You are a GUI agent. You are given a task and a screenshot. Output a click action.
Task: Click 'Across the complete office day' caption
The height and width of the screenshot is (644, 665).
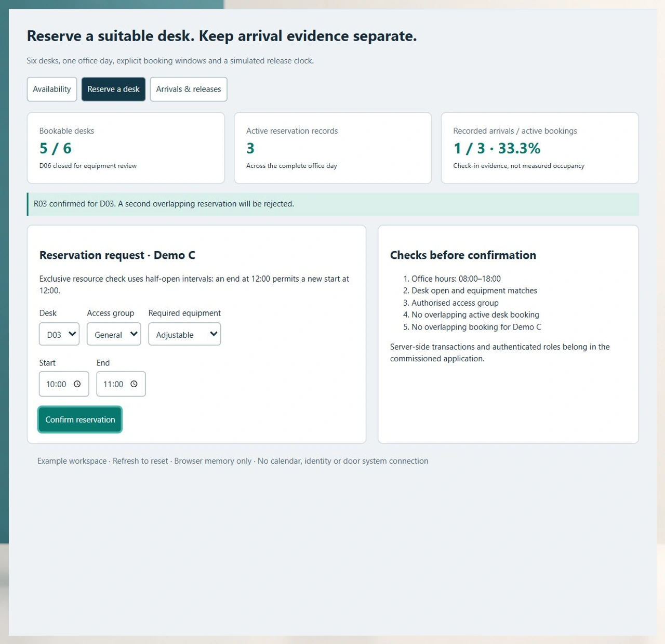pyautogui.click(x=291, y=166)
